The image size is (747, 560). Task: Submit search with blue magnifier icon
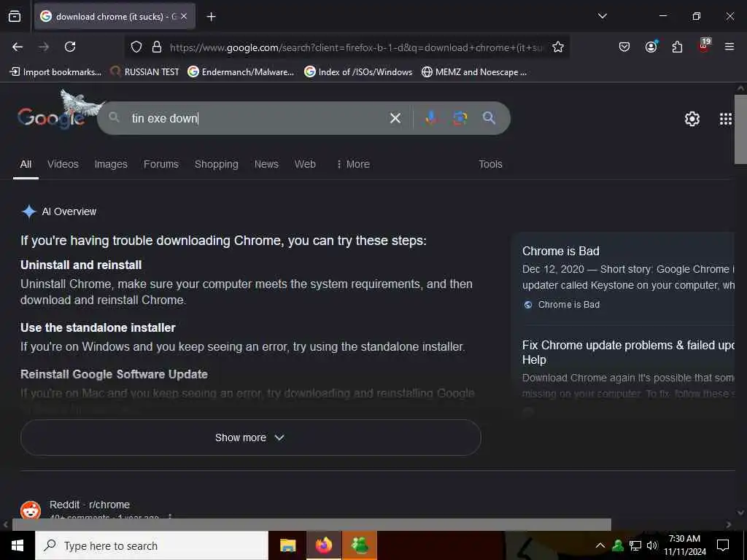pyautogui.click(x=489, y=117)
